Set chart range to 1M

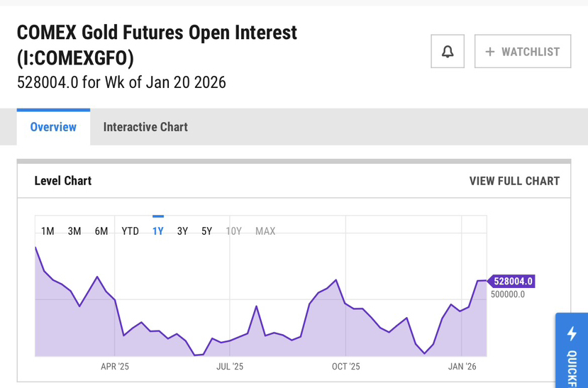48,231
